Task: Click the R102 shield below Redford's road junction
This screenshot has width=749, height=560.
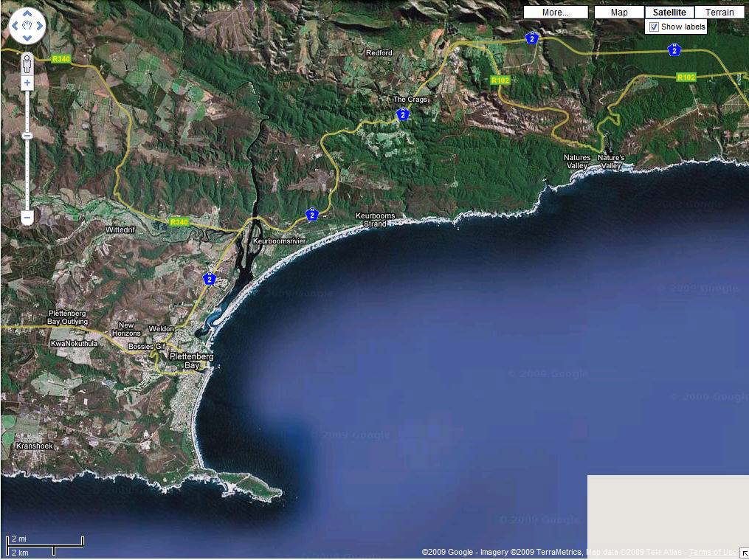Action: click(500, 80)
